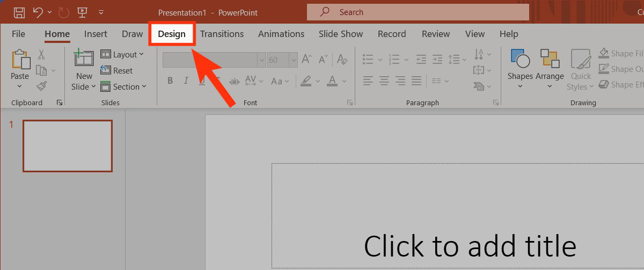The image size is (644, 270).
Task: Open the Font dialog launcher
Action: click(350, 103)
